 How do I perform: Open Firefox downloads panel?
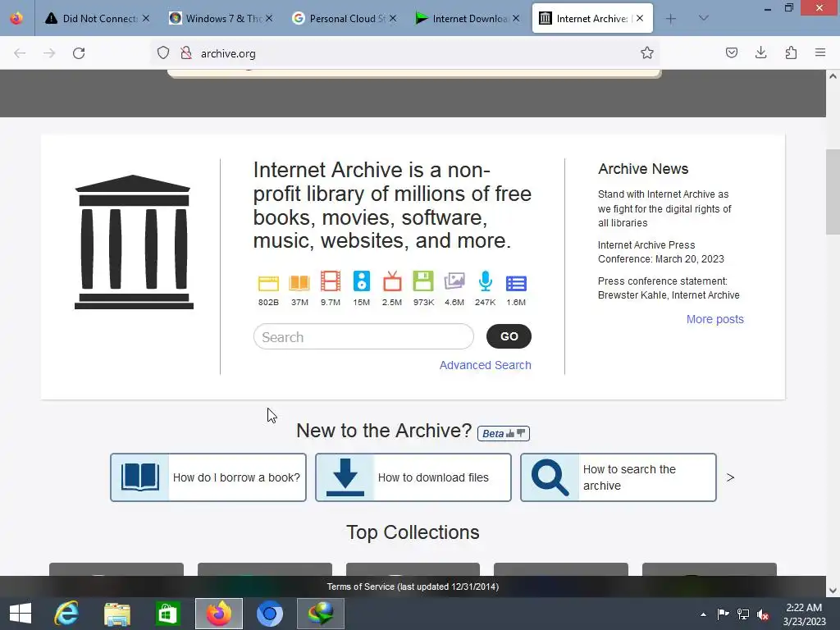[x=760, y=53]
